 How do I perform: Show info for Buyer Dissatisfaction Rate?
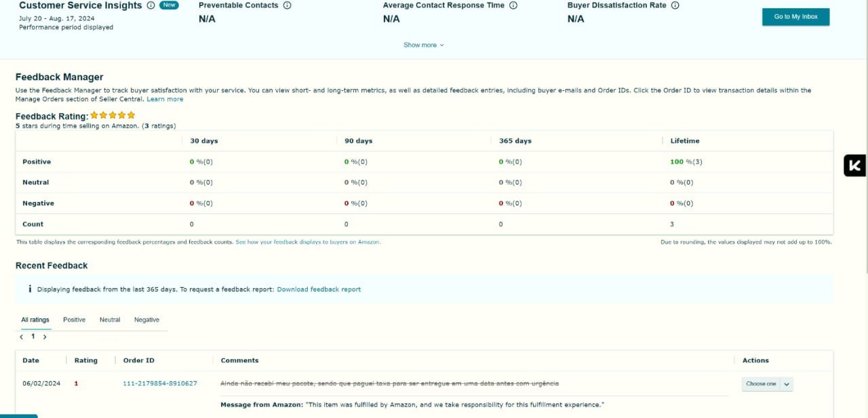[675, 5]
